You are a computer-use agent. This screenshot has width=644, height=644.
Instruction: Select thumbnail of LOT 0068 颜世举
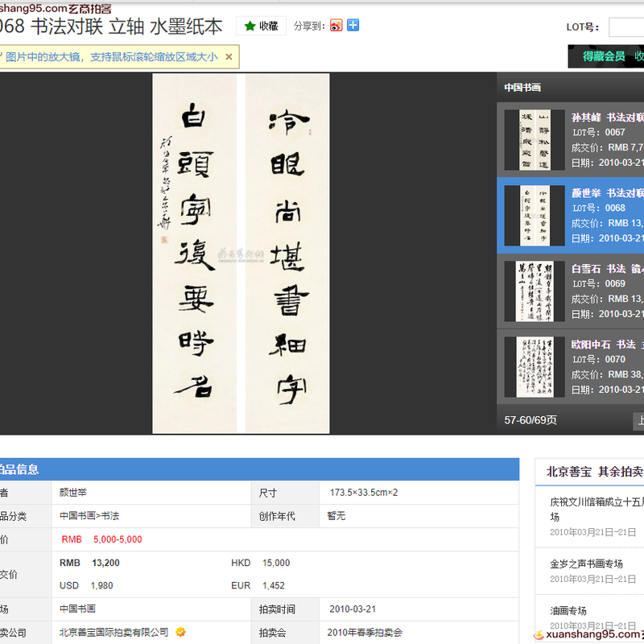coord(535,216)
